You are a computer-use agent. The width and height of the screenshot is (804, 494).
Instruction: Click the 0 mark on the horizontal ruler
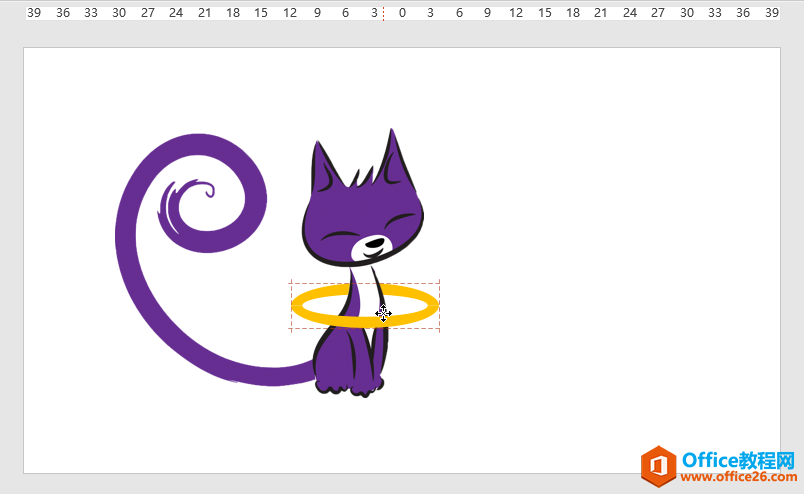click(402, 13)
